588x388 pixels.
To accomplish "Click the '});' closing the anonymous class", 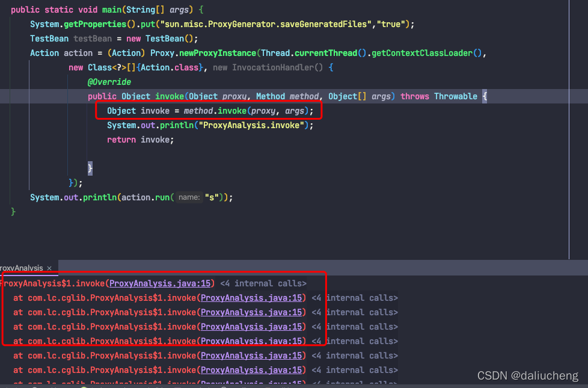I will pos(76,183).
